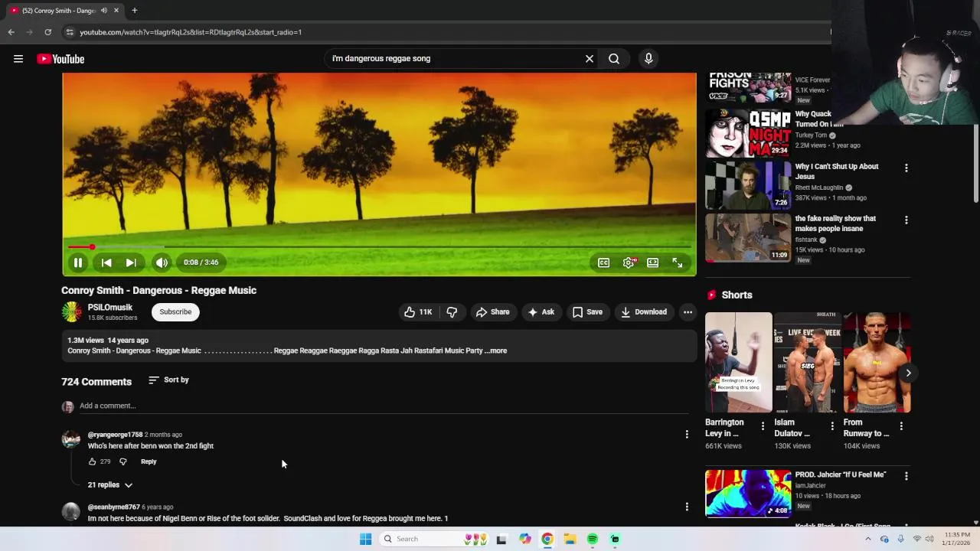Open menu for From Runway short
Screen dimensions: 980x551
tap(901, 425)
